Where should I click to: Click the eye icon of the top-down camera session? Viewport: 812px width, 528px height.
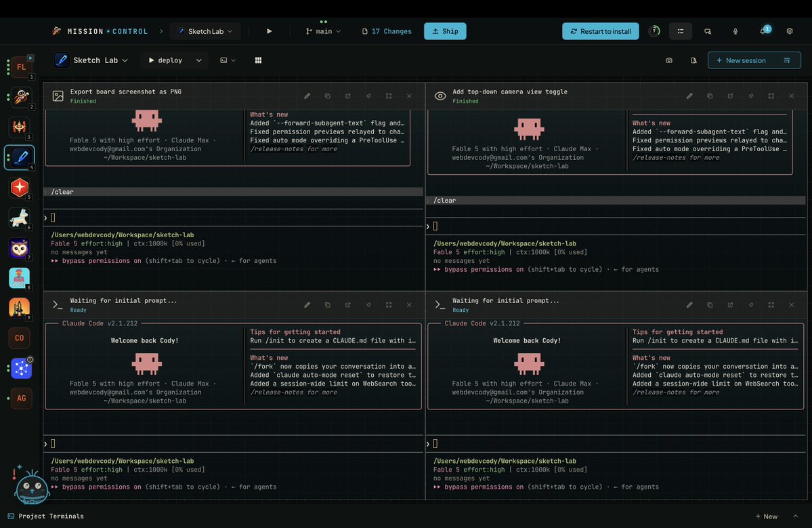pos(440,96)
